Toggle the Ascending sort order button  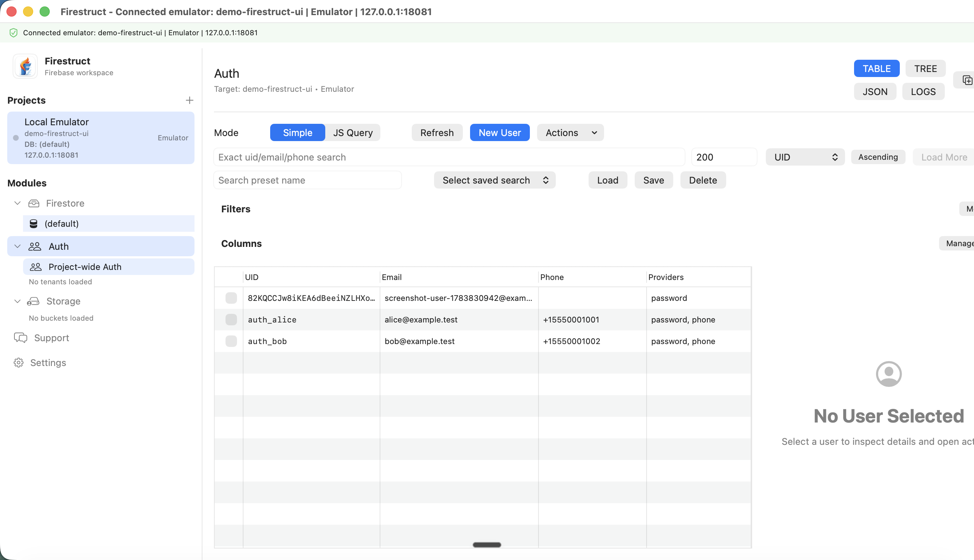click(x=878, y=157)
